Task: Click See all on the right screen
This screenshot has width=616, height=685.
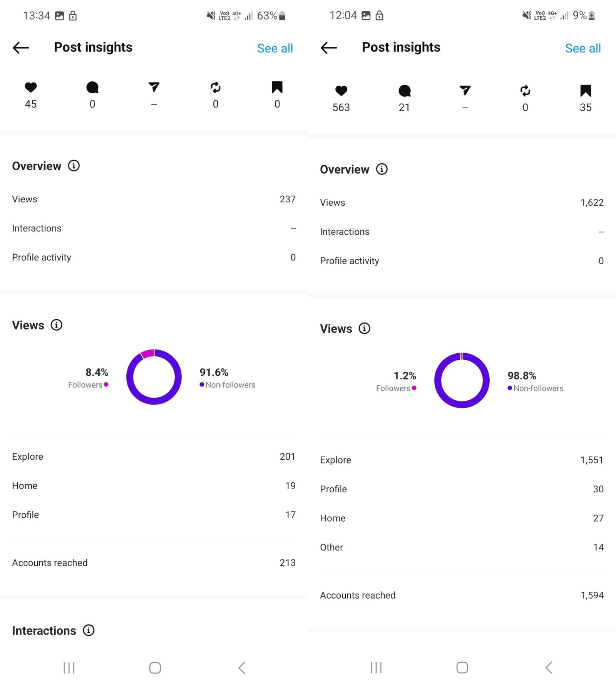Action: point(583,48)
